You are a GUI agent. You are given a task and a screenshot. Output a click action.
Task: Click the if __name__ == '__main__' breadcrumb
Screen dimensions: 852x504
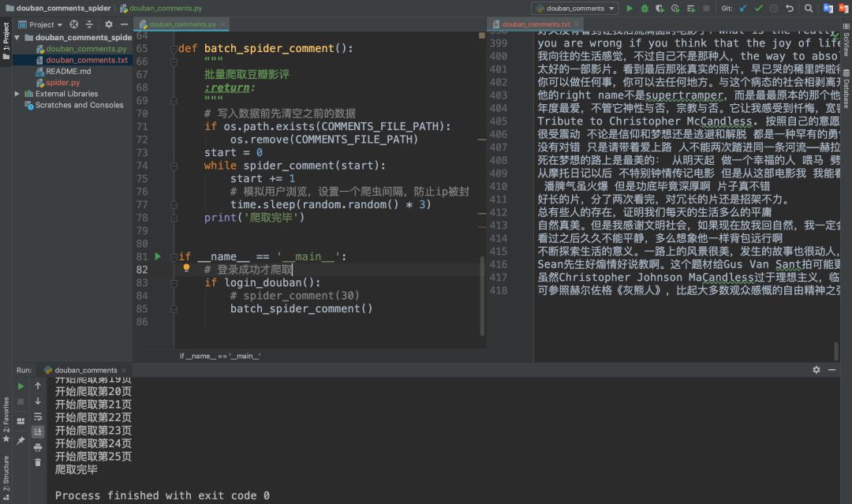tap(220, 356)
